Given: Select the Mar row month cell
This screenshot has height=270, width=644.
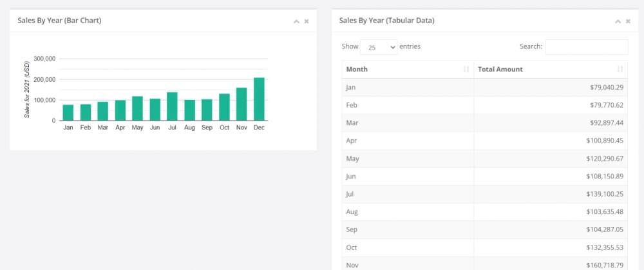Looking at the screenshot, I should 408,123.
